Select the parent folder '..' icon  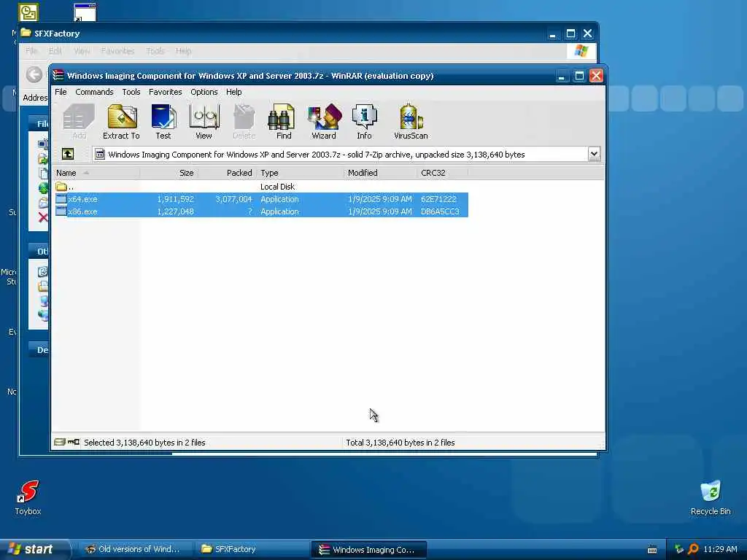(x=61, y=186)
